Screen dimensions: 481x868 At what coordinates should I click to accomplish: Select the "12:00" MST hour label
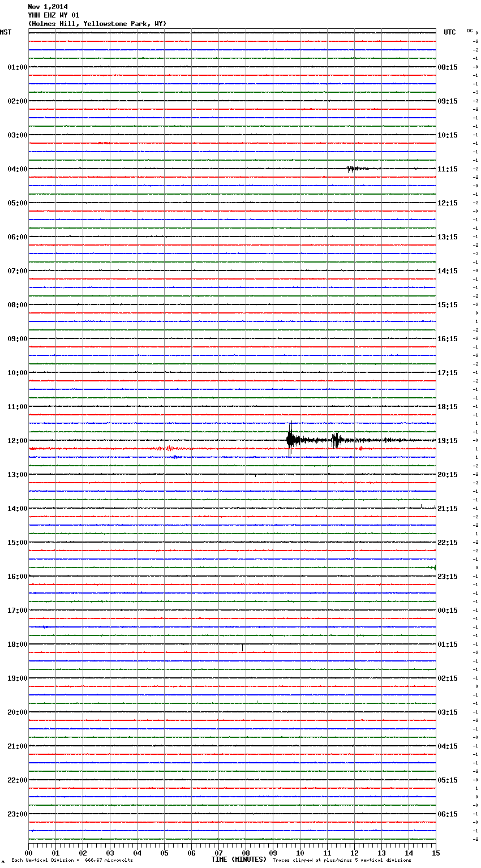pos(18,441)
